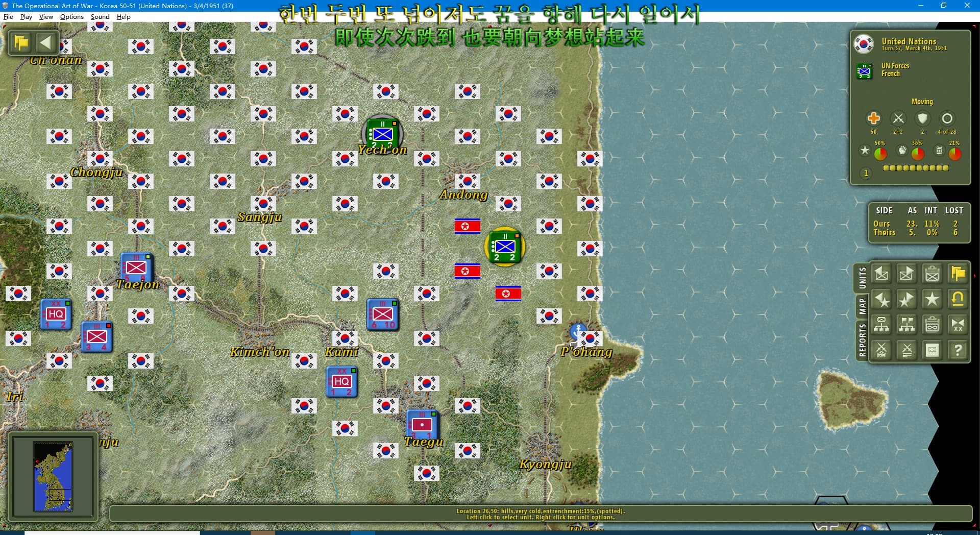Click the yellow double-flags icon in Units panel

coord(958,274)
